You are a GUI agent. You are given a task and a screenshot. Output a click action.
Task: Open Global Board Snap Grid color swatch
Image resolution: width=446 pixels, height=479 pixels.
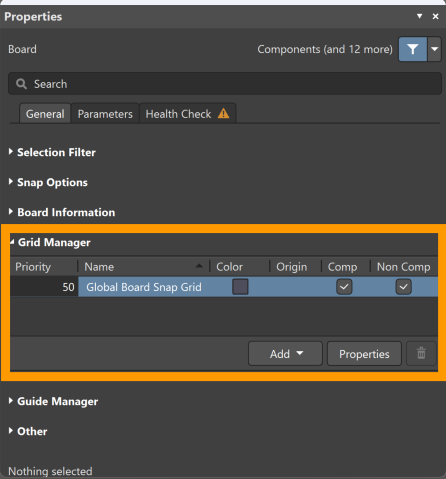coord(240,287)
